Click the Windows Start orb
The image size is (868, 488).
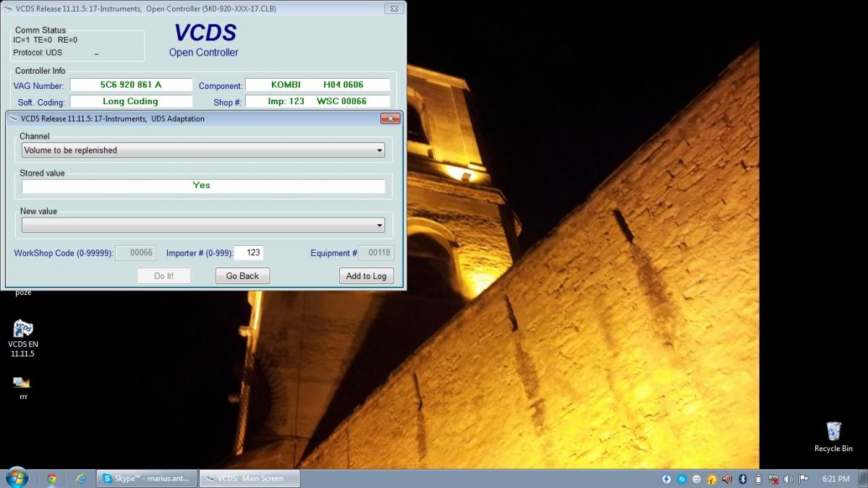coord(16,478)
